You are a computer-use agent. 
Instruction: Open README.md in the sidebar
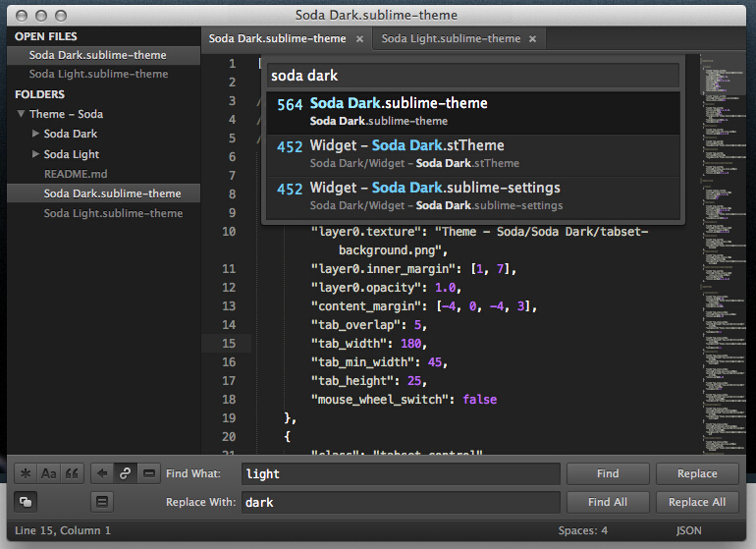tap(76, 174)
